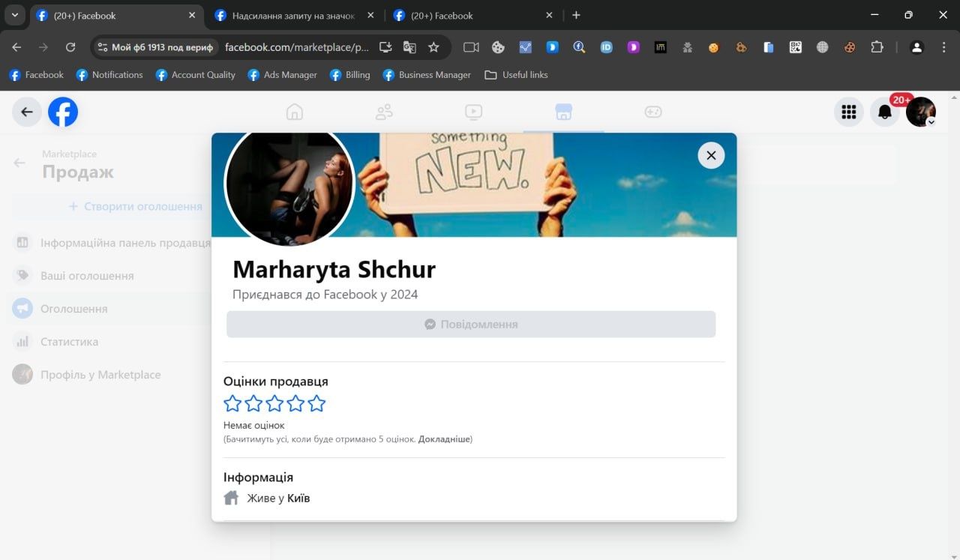Open the Video tab
The width and height of the screenshot is (960, 560).
point(473,112)
